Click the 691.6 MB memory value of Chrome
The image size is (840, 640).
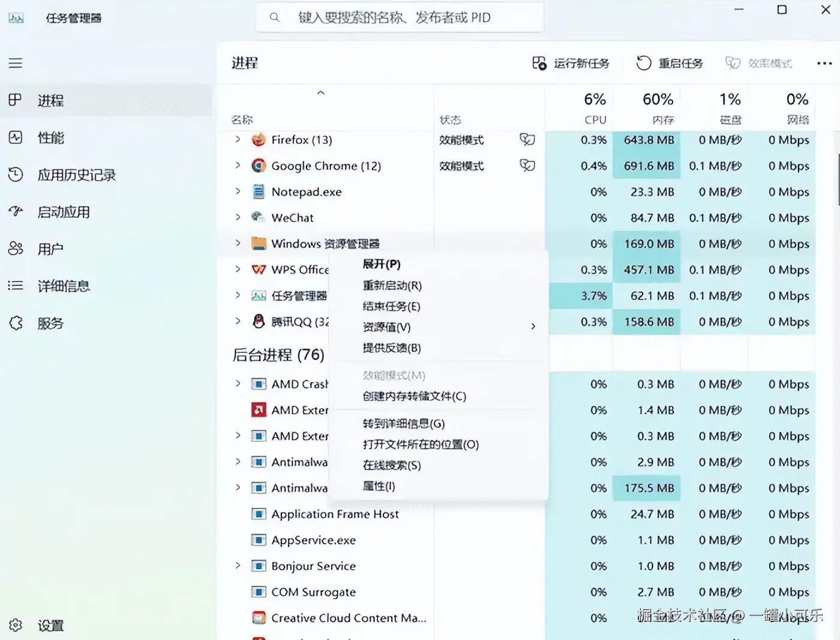[x=649, y=166]
